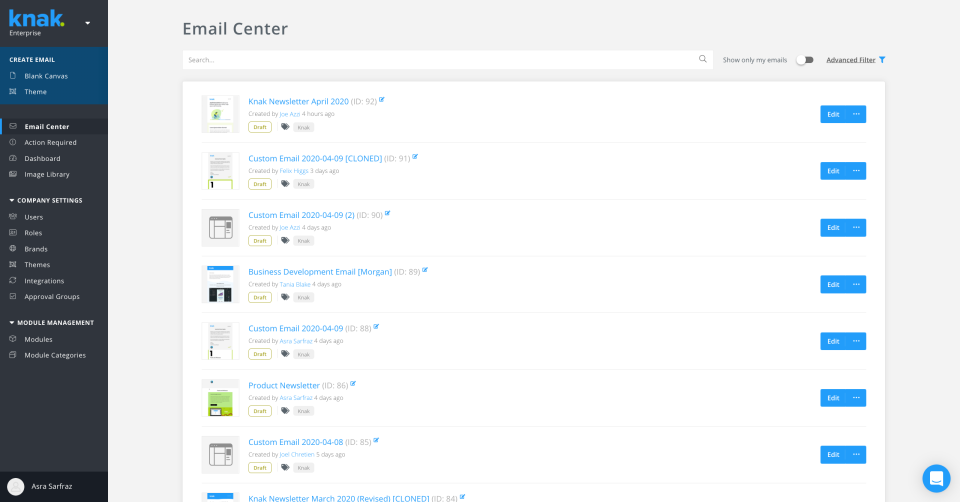960x502 pixels.
Task: Collapse the Module Management section
Action: [51, 323]
